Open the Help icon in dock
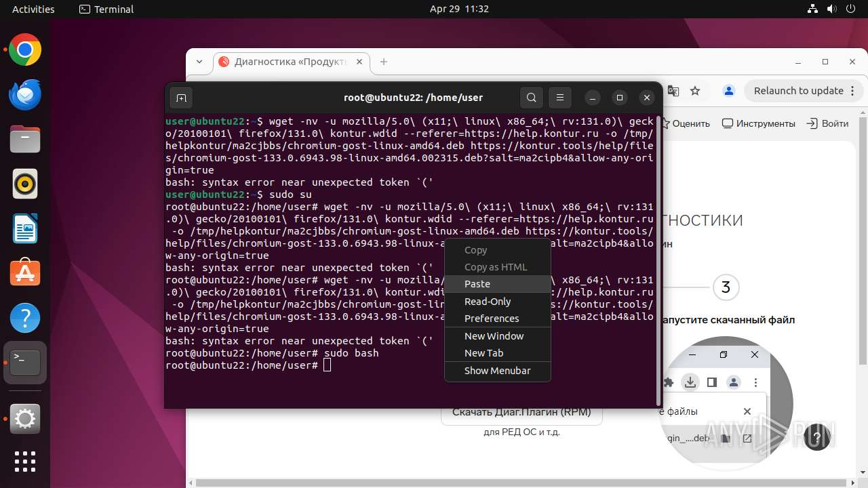Viewport: 868px width, 488px height. tap(25, 317)
